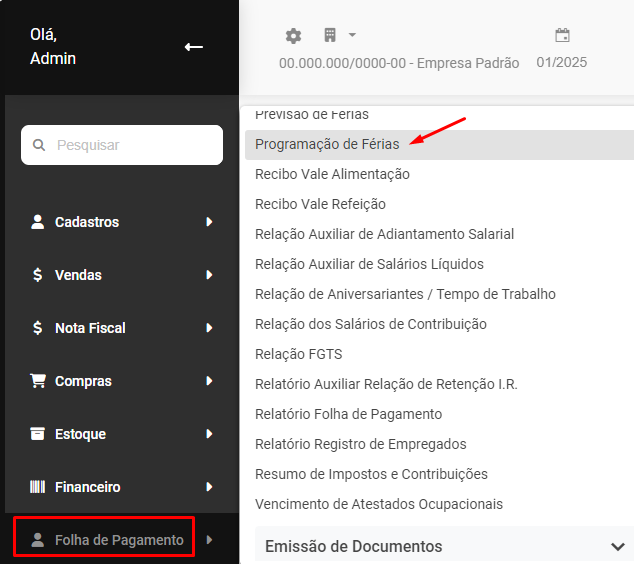Click the Financeiro barcode icon

pyautogui.click(x=38, y=487)
